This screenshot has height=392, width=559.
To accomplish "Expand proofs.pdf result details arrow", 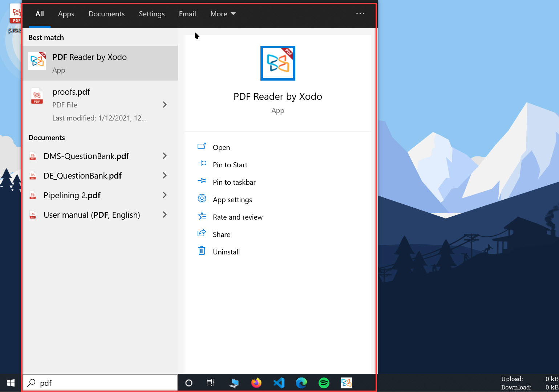I will tap(165, 105).
